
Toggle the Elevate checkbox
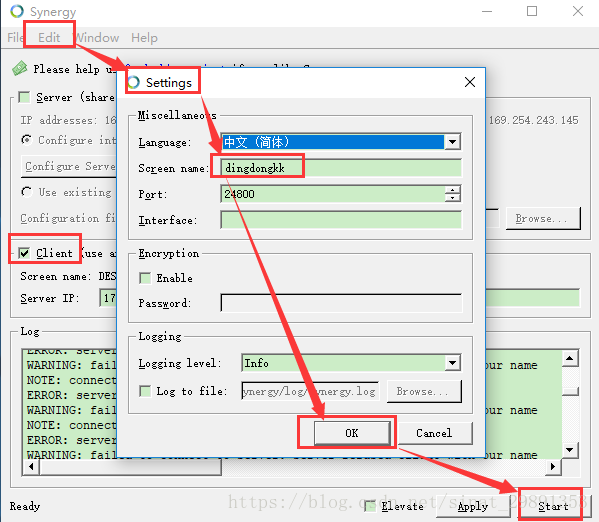click(x=370, y=506)
